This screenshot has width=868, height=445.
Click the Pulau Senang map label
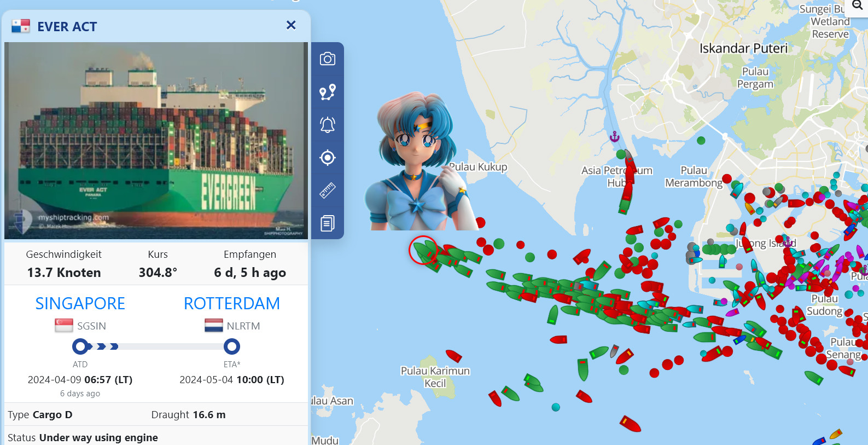click(844, 349)
